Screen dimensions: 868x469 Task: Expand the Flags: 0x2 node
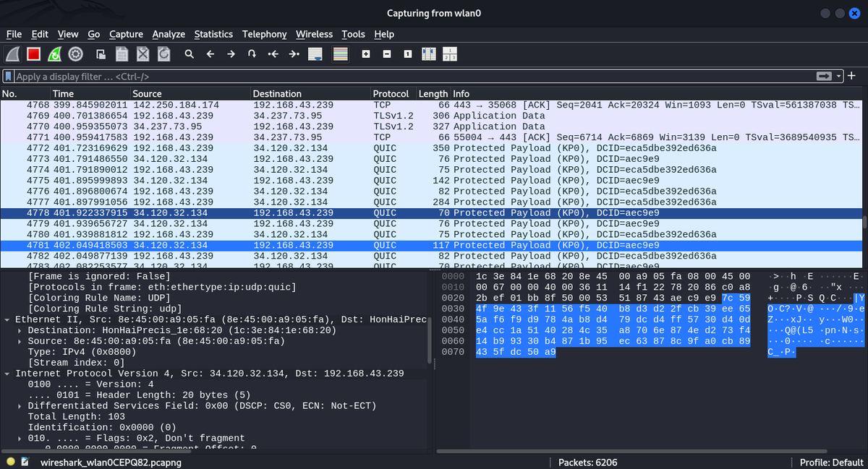pos(20,439)
